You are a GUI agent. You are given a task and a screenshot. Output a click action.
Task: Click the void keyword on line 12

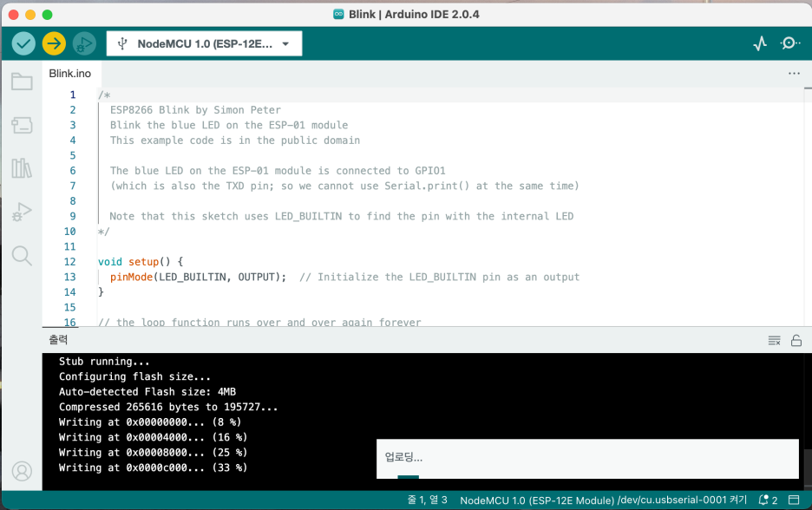coord(110,261)
